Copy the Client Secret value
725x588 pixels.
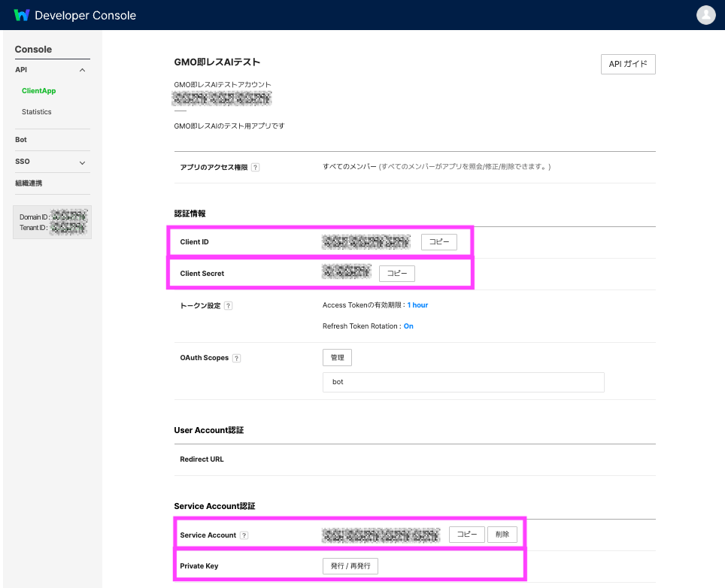[396, 274]
